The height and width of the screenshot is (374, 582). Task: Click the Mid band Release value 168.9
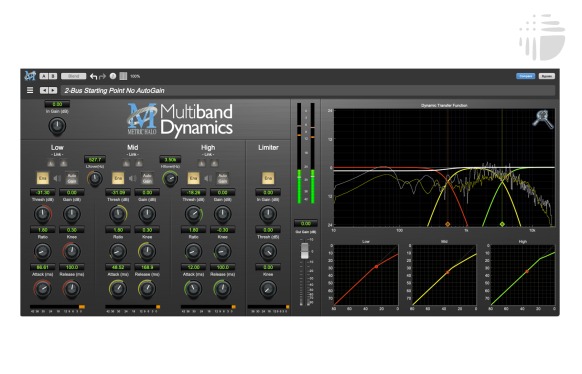pyautogui.click(x=147, y=267)
